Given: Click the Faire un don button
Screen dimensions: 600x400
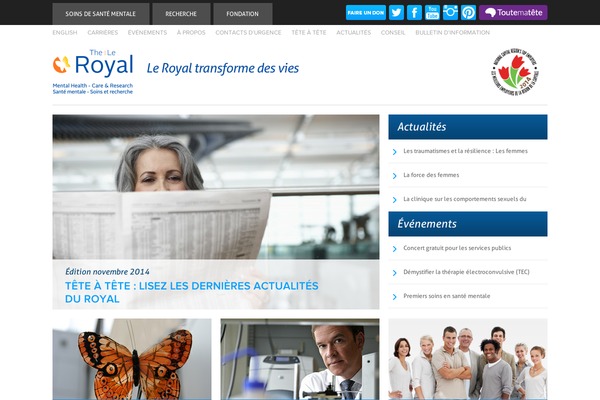Looking at the screenshot, I should [365, 13].
